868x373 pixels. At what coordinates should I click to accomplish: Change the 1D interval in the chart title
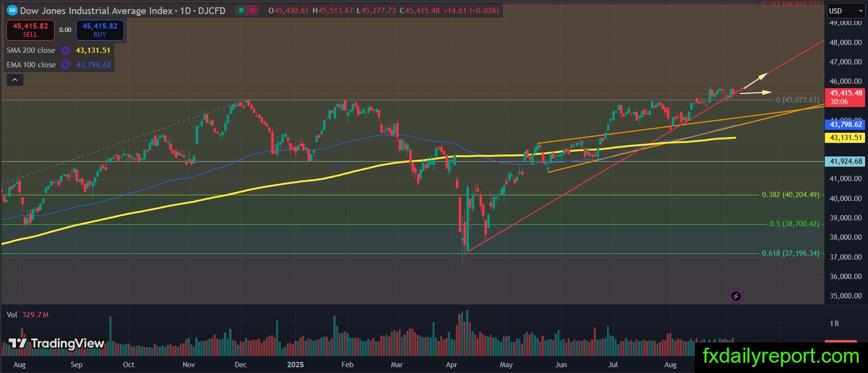(186, 11)
